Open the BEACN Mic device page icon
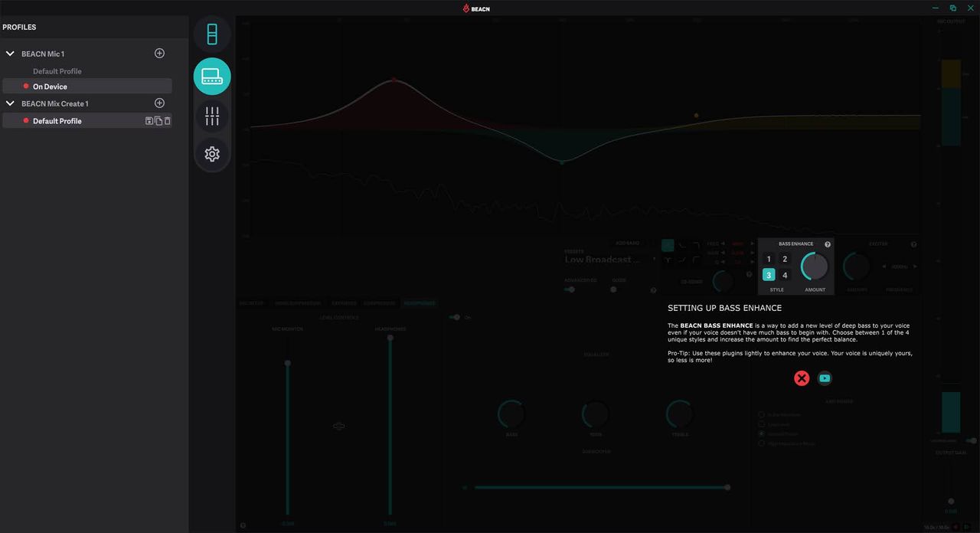 click(x=212, y=34)
